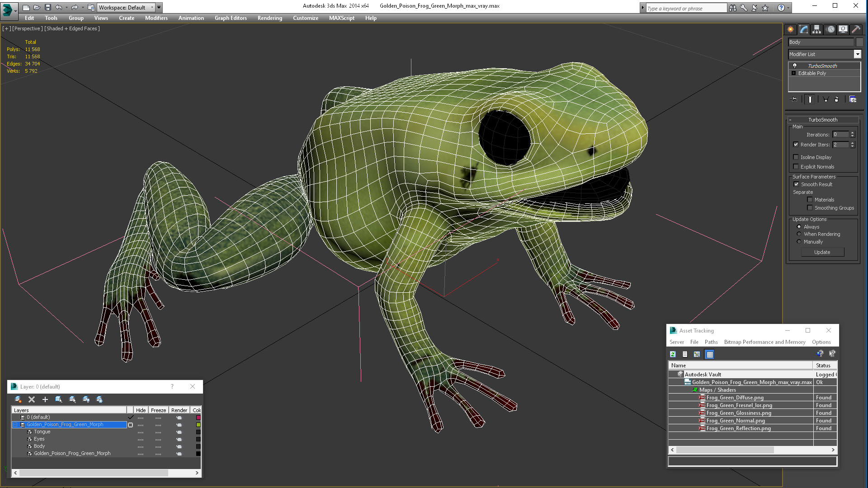Click the Render Iters spinner arrows
Image resolution: width=868 pixels, height=488 pixels.
(x=852, y=145)
